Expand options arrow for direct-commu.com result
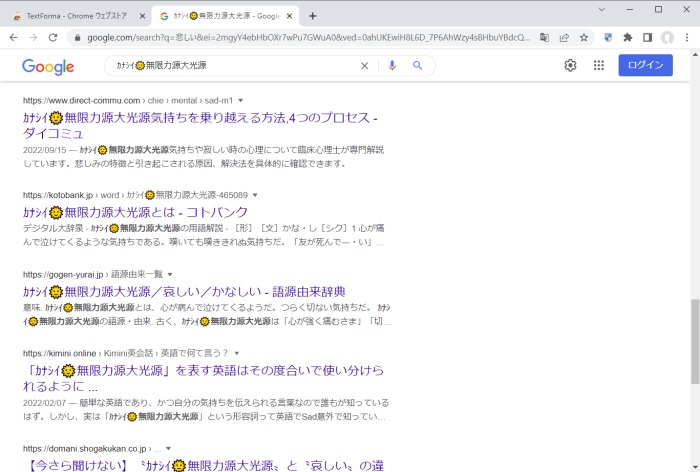This screenshot has height=472, width=700. (241, 101)
